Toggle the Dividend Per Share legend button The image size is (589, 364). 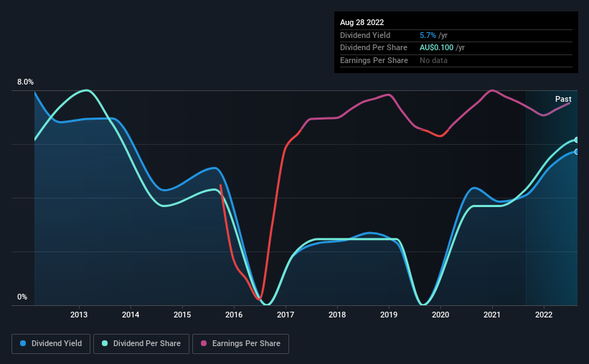coord(141,344)
